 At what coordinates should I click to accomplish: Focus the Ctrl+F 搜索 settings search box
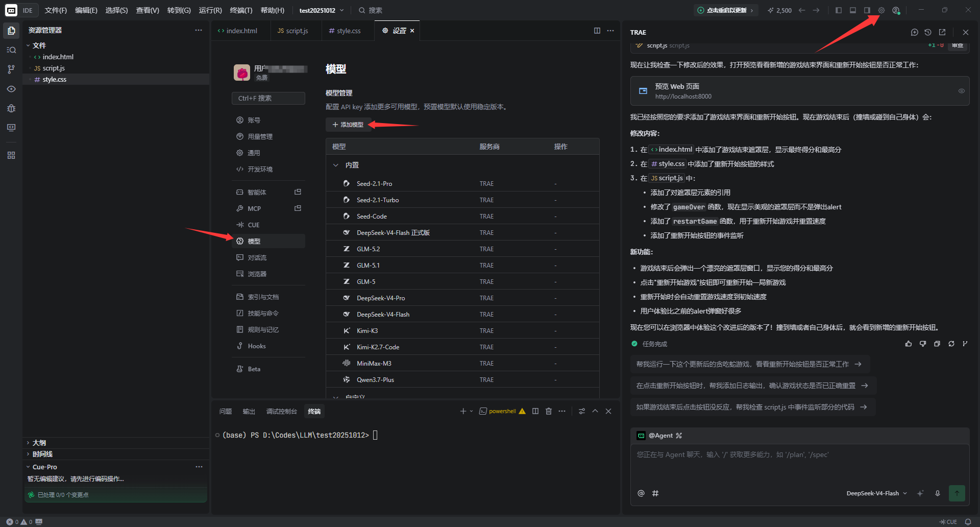click(268, 98)
